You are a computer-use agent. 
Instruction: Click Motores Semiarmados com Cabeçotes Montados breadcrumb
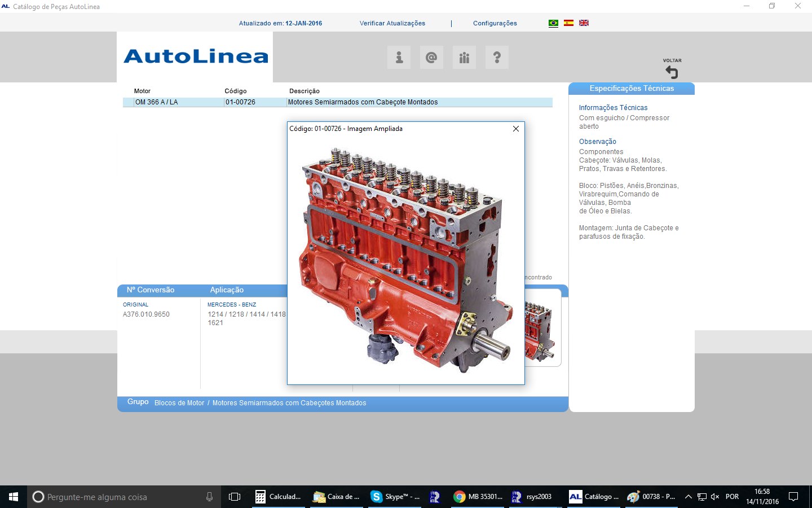[x=289, y=403]
